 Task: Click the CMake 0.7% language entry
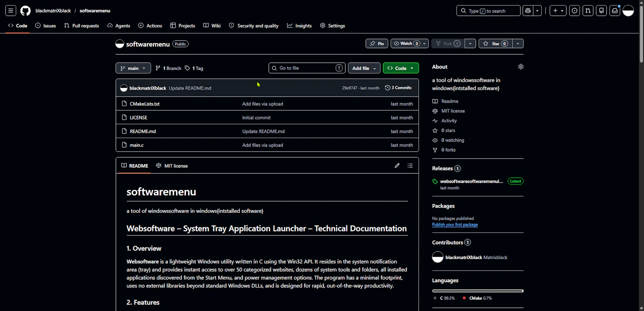(x=477, y=298)
